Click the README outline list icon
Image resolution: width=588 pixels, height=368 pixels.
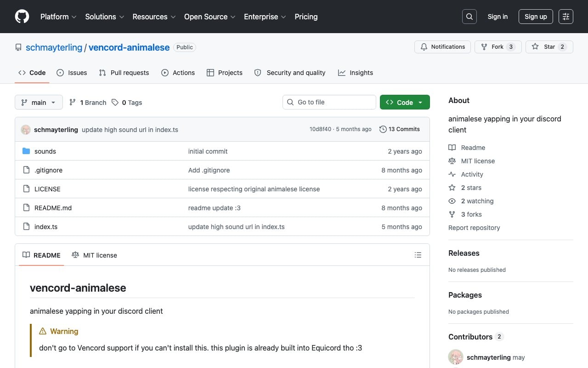pos(418,255)
